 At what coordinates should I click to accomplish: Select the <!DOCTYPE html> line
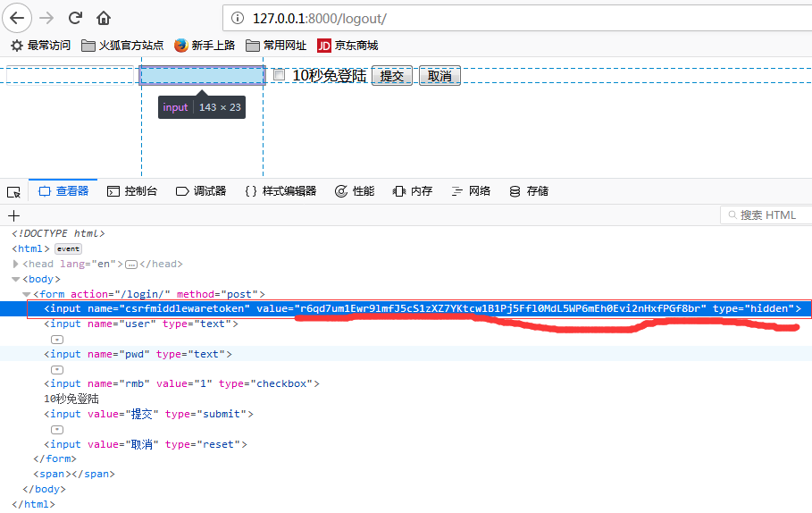pyautogui.click(x=59, y=233)
